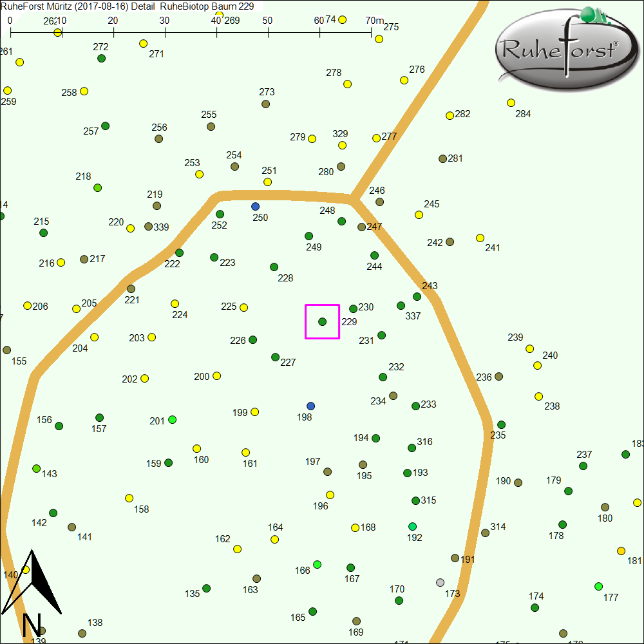Image resolution: width=644 pixels, height=644 pixels.
Task: Choose the light green tree 143 marker
Action: (x=36, y=468)
